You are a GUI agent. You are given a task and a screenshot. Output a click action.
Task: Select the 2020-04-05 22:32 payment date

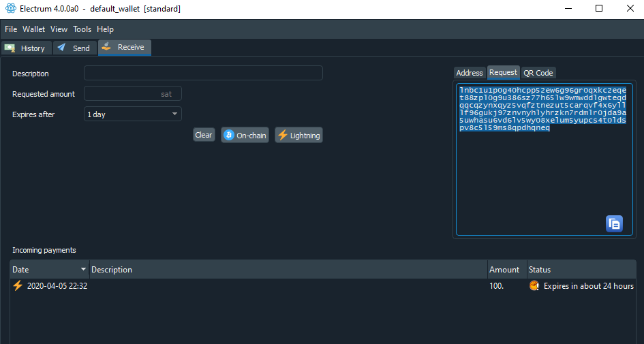[57, 285]
